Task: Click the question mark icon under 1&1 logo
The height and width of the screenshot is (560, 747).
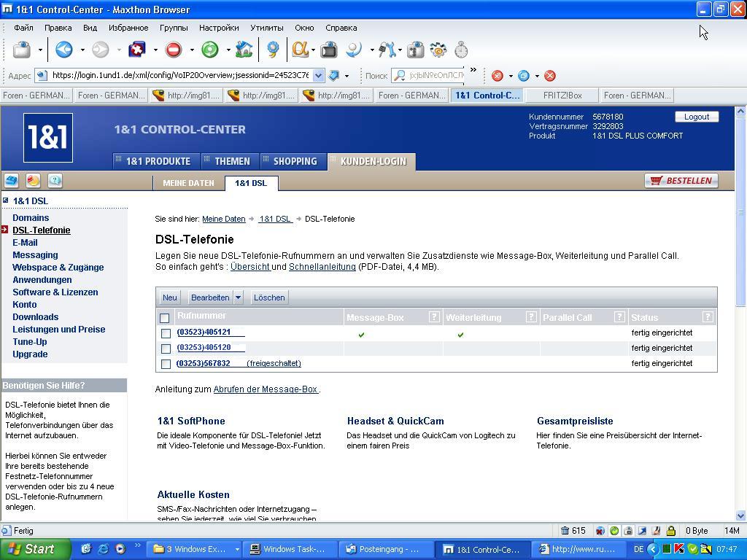Action: click(55, 181)
